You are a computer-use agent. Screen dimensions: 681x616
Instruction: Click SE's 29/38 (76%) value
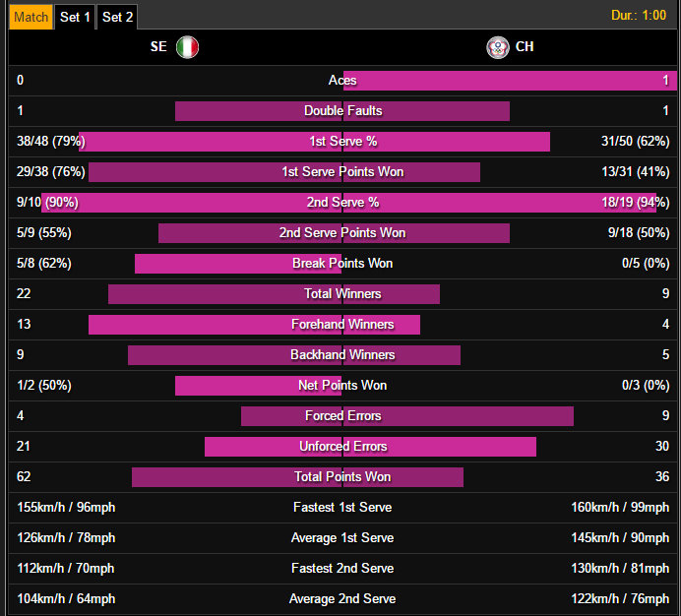(51, 171)
